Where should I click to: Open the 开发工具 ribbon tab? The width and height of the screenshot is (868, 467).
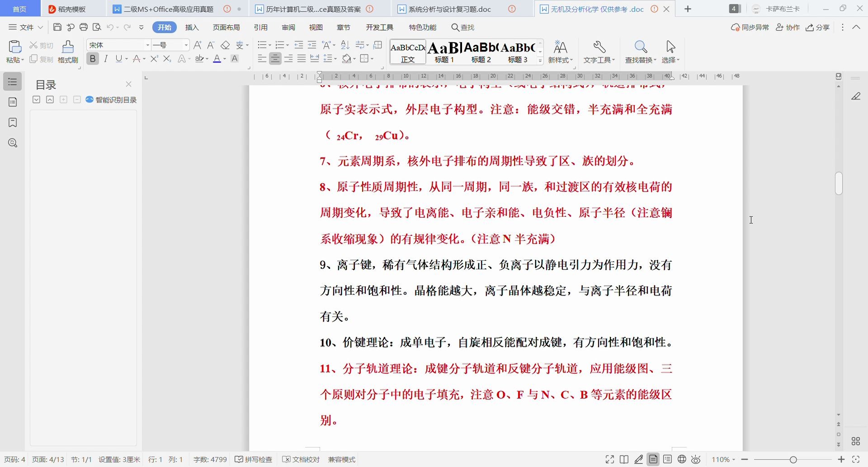(380, 27)
